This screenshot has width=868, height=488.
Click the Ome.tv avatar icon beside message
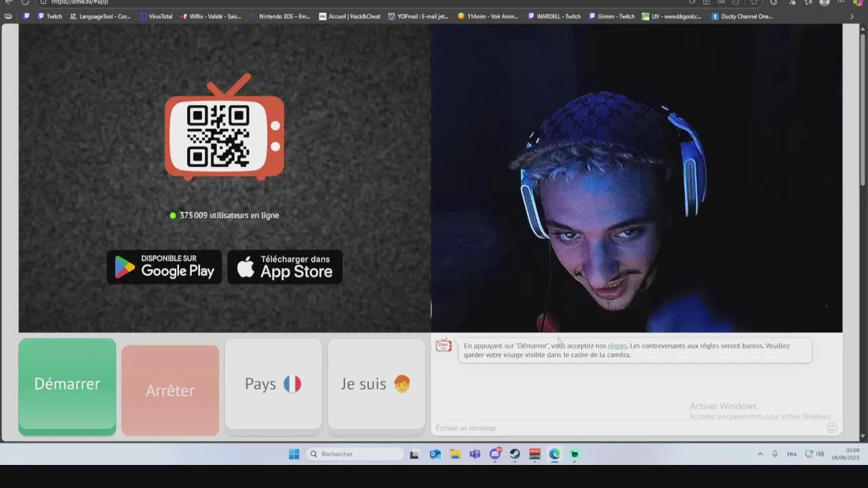[x=443, y=346]
